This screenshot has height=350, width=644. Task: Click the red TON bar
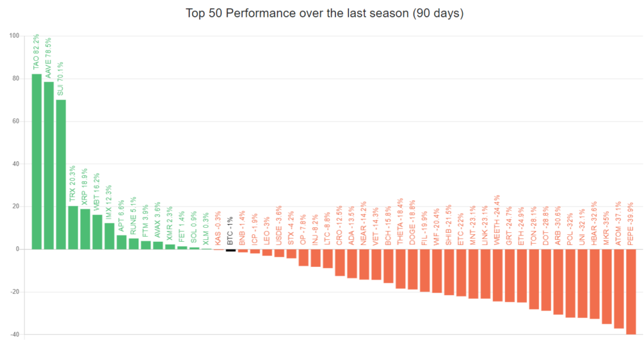tap(534, 279)
